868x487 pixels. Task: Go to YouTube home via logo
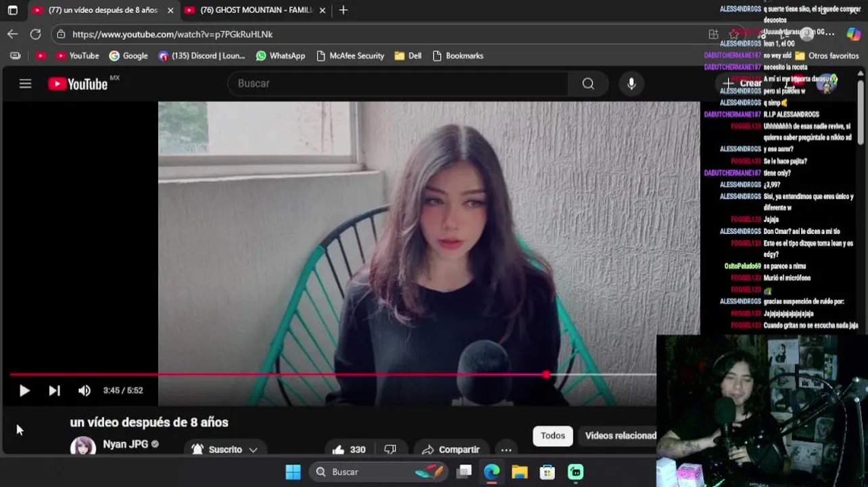point(78,84)
